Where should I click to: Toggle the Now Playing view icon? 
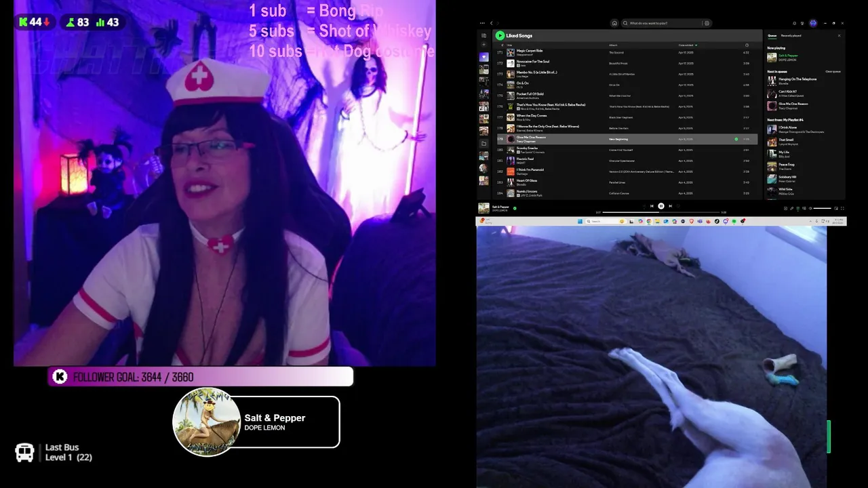785,208
